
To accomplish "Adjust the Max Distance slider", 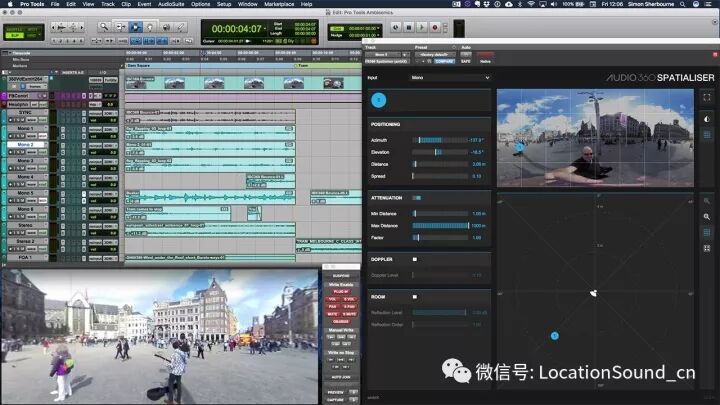I will (x=439, y=225).
